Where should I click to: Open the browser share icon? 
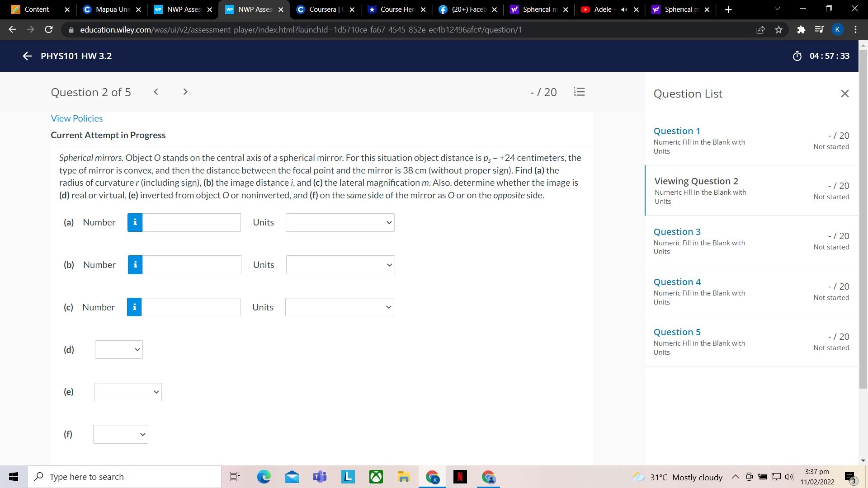coord(761,29)
